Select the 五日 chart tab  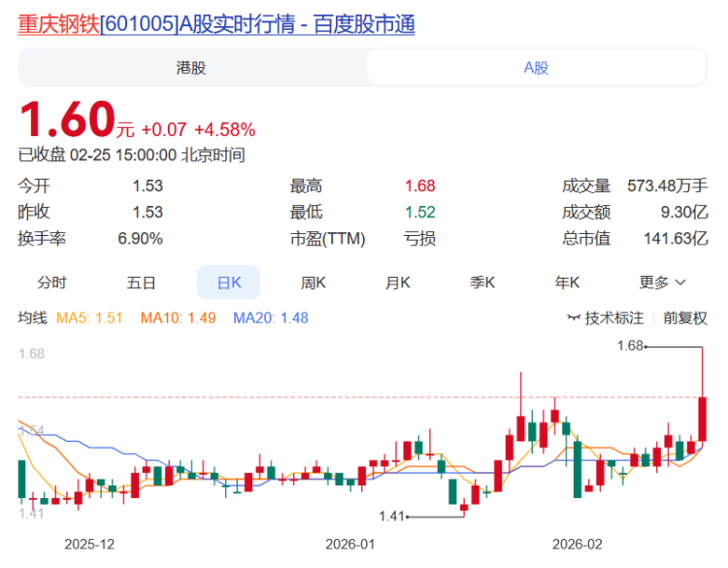(x=141, y=283)
